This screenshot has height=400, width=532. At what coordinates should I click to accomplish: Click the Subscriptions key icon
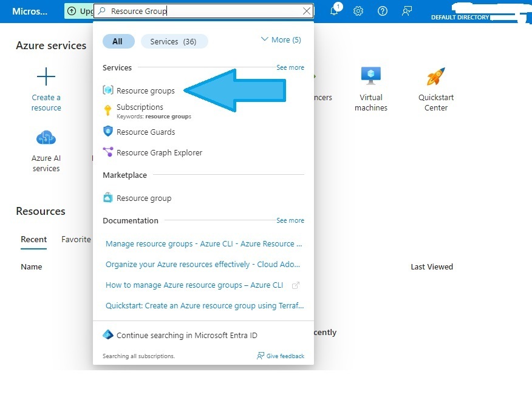(107, 110)
